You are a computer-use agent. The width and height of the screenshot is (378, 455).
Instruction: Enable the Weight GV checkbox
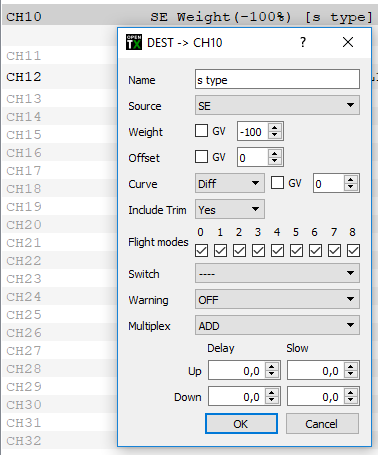pyautogui.click(x=201, y=131)
